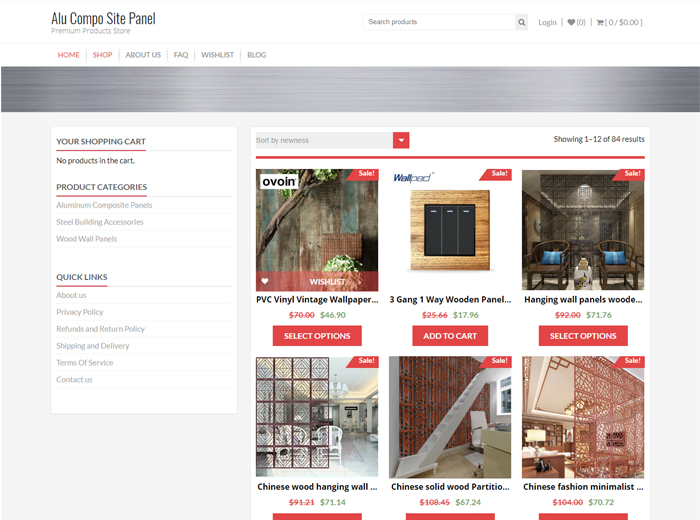The image size is (700, 520).
Task: Click heart icon on PVC Vinyl wallpaper
Action: (265, 281)
